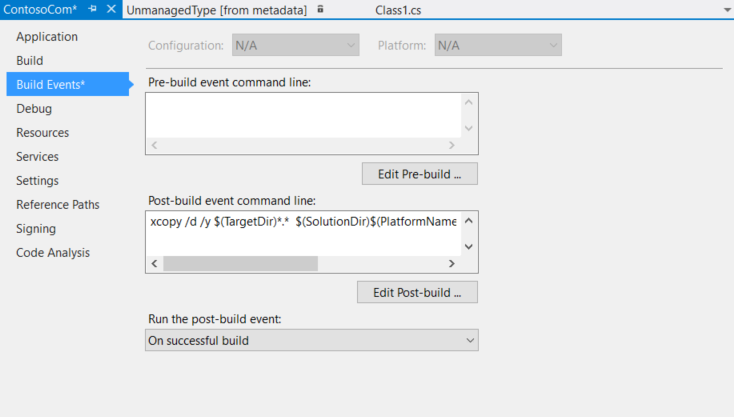Pin the ContosoCom tab
This screenshot has width=734, height=417.
[x=92, y=9]
